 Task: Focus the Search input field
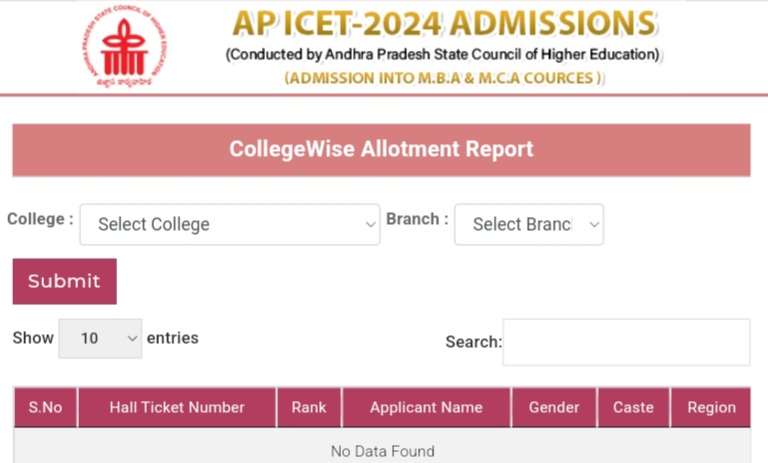pyautogui.click(x=626, y=342)
